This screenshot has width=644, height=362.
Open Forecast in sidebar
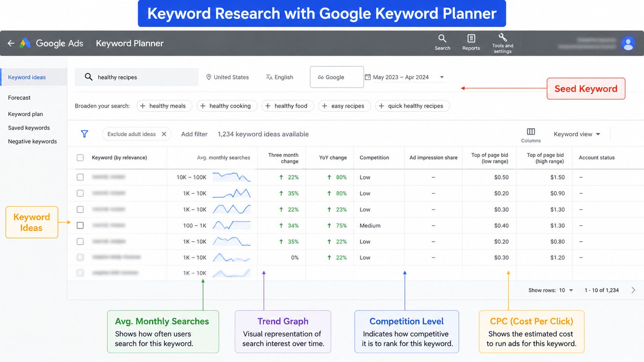pyautogui.click(x=19, y=98)
